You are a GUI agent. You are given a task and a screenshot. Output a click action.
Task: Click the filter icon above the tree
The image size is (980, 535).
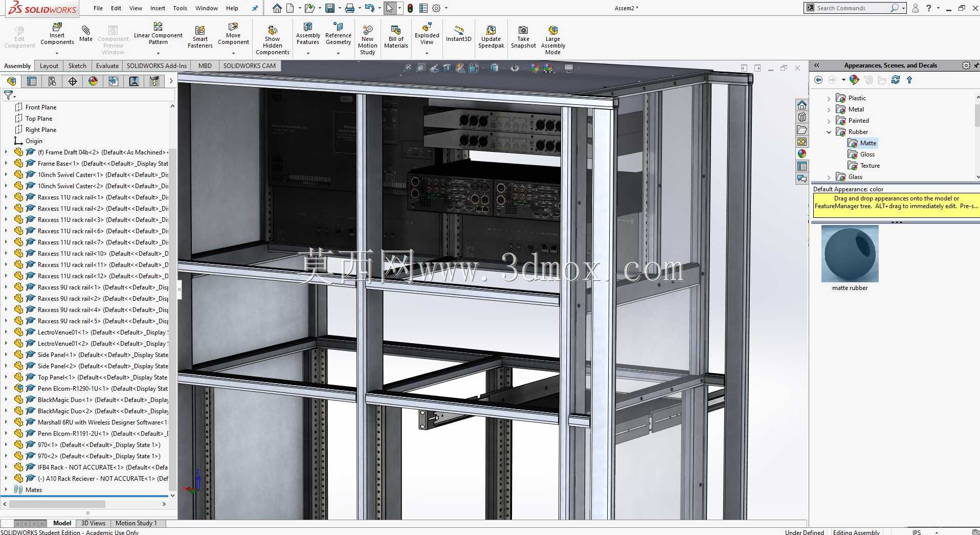[9, 95]
